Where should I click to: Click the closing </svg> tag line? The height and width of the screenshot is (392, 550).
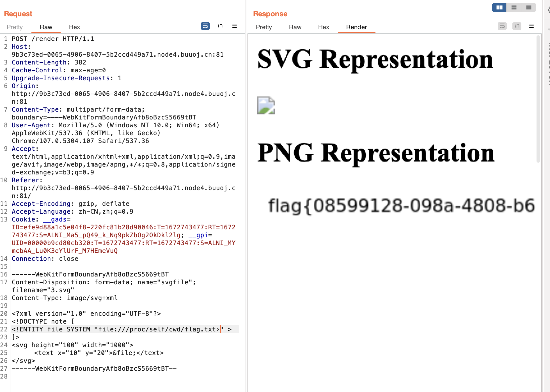click(x=23, y=361)
